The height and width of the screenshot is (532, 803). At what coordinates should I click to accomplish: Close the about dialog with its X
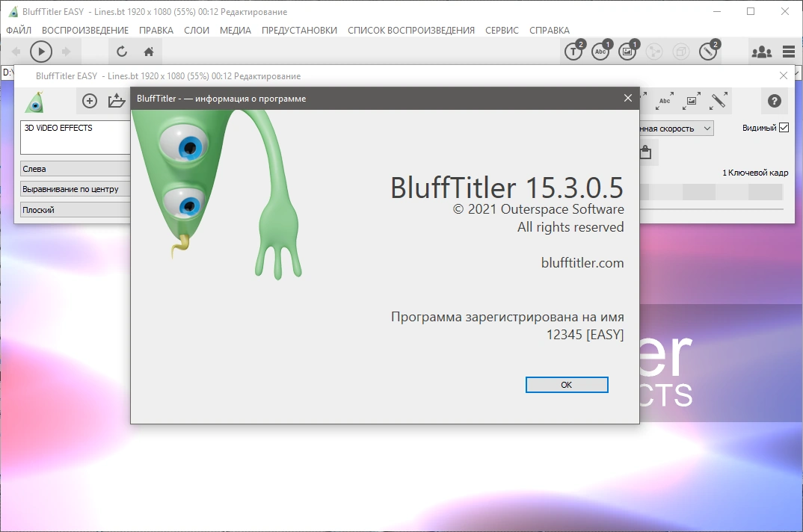pyautogui.click(x=628, y=98)
